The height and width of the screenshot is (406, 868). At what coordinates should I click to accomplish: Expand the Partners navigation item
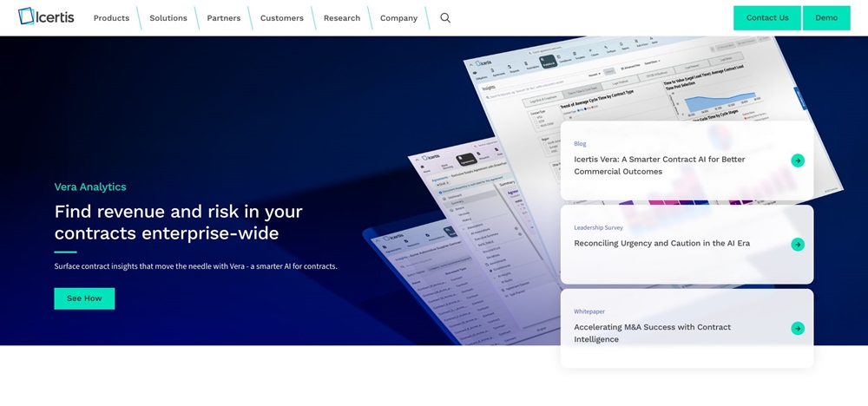pos(224,18)
